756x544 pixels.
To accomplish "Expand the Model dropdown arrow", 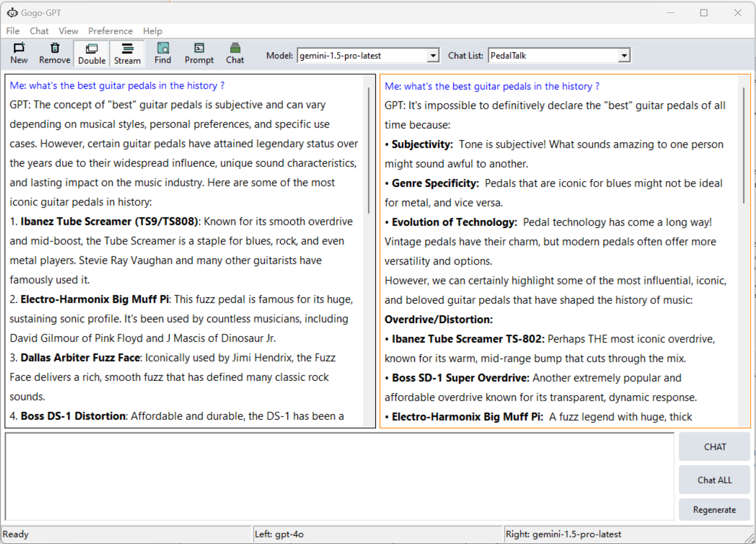I will tap(433, 56).
